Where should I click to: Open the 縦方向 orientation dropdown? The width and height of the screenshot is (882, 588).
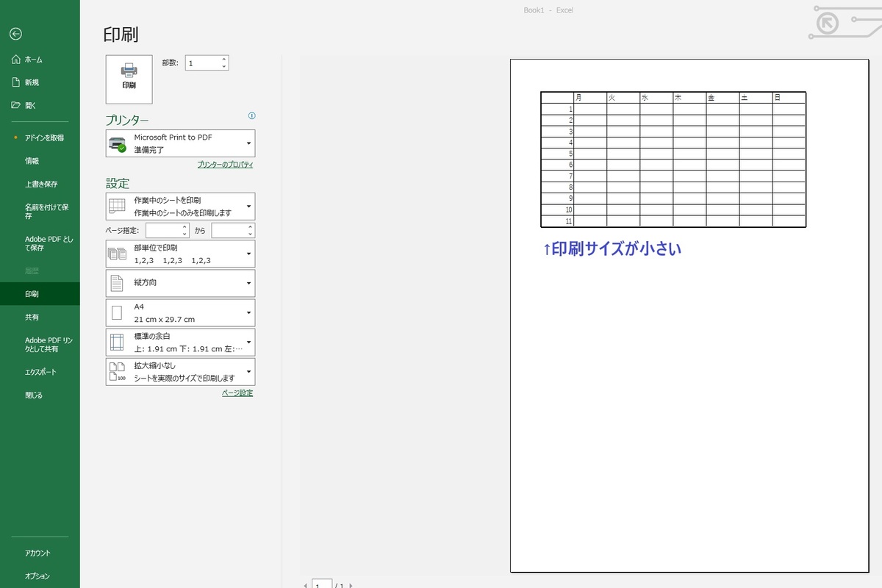248,283
